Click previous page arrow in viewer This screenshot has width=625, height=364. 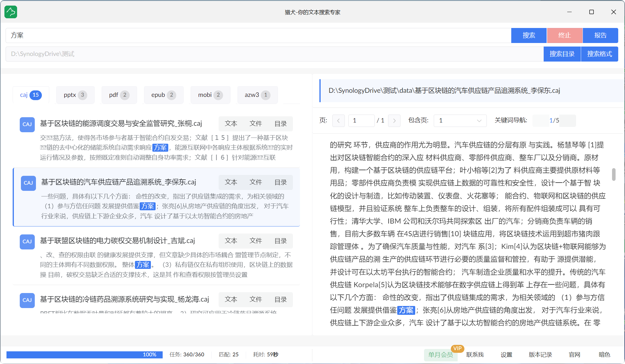338,120
